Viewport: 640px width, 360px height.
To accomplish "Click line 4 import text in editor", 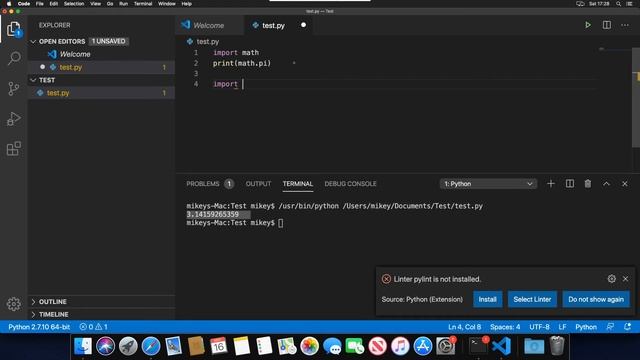I will [x=225, y=84].
